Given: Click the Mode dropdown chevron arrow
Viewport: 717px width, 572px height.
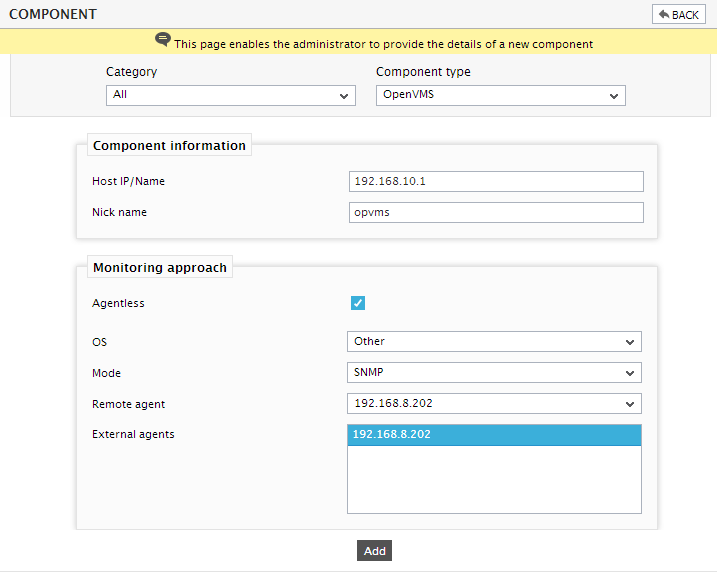Looking at the screenshot, I should coord(630,373).
